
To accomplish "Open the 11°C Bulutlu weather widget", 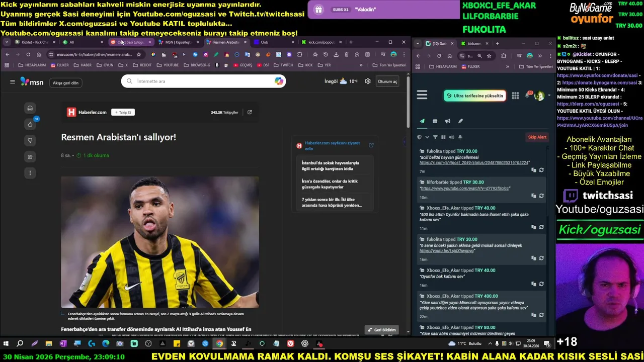I will [x=465, y=343].
